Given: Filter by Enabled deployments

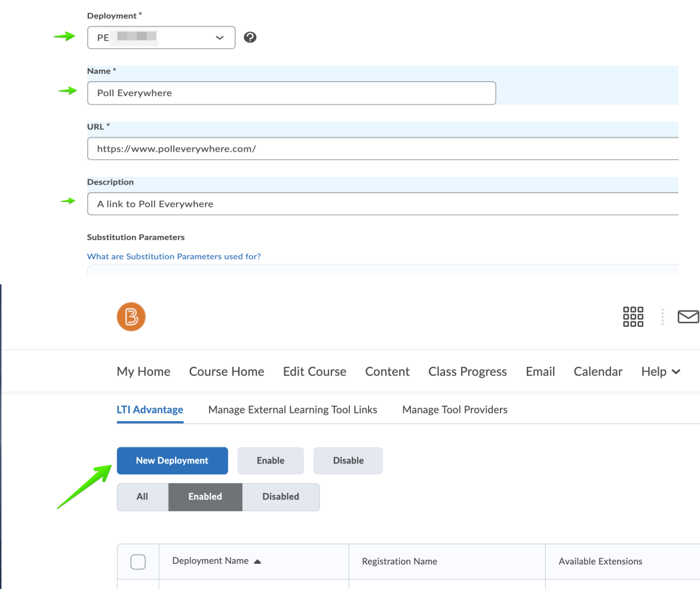Looking at the screenshot, I should tap(205, 496).
